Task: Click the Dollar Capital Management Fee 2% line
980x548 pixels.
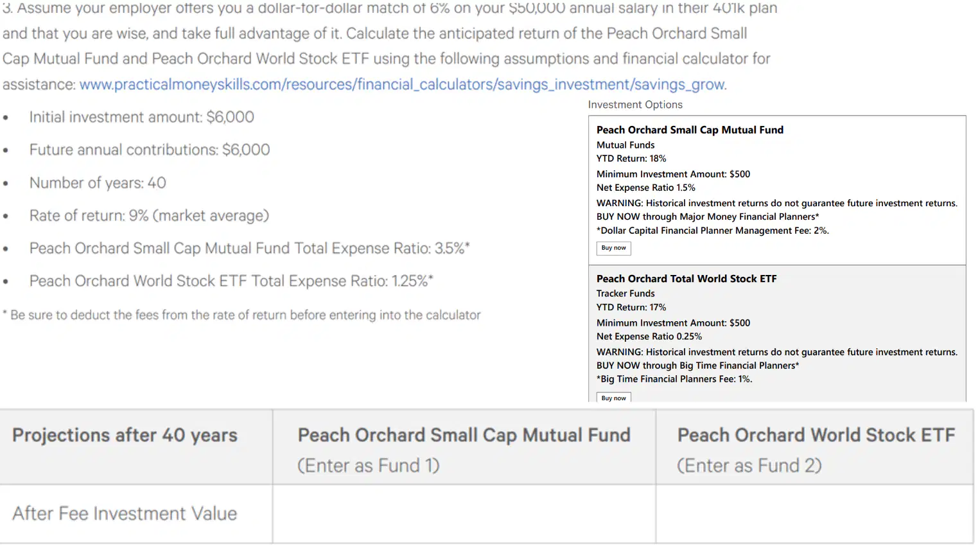Action: [712, 231]
